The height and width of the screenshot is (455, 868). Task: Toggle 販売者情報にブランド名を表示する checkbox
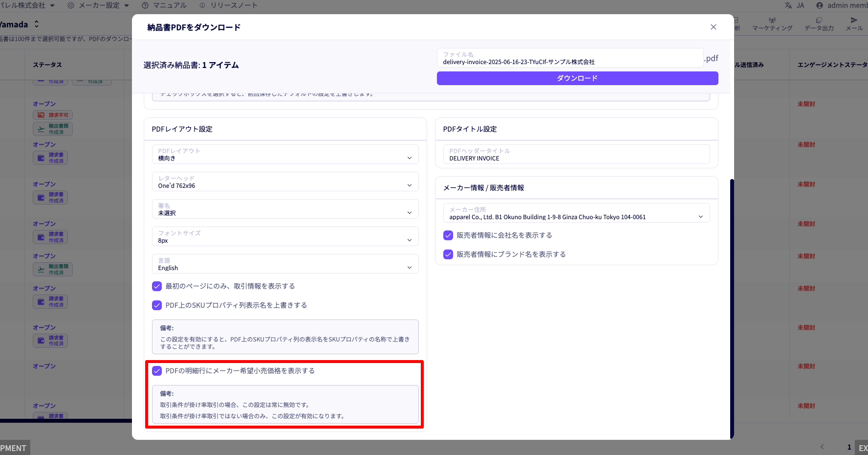(448, 254)
